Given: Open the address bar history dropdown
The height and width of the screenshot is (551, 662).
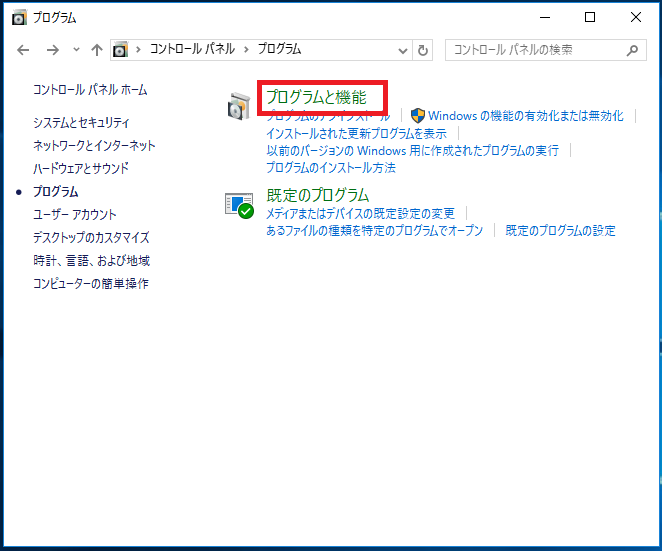Looking at the screenshot, I should (403, 51).
